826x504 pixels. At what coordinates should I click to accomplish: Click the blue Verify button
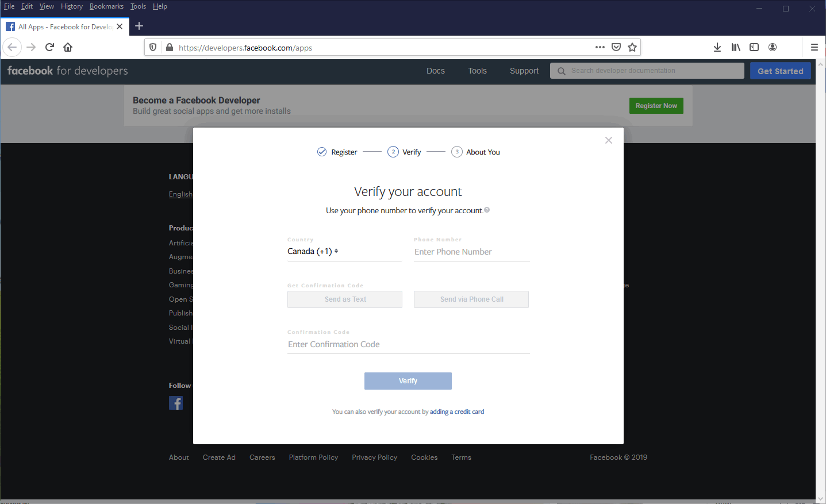(408, 381)
